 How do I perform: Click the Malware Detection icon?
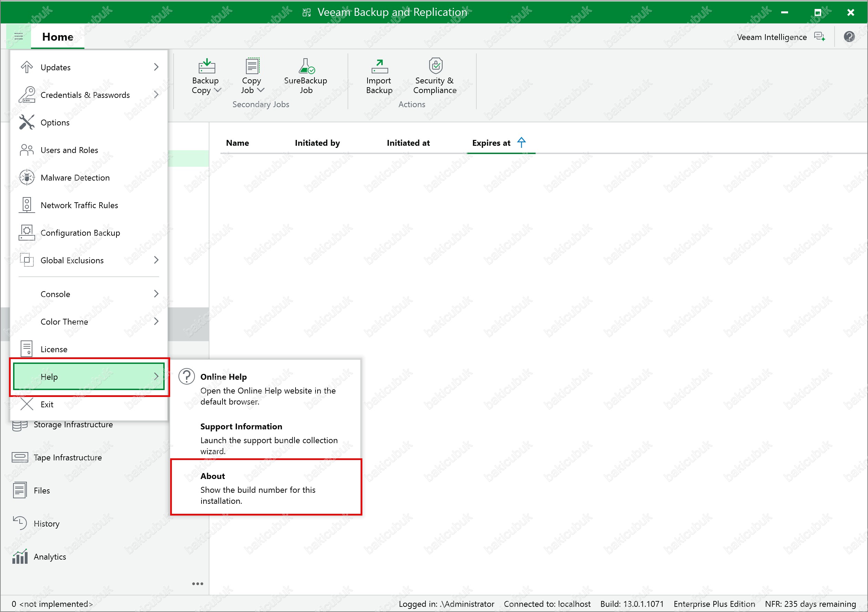tap(27, 177)
